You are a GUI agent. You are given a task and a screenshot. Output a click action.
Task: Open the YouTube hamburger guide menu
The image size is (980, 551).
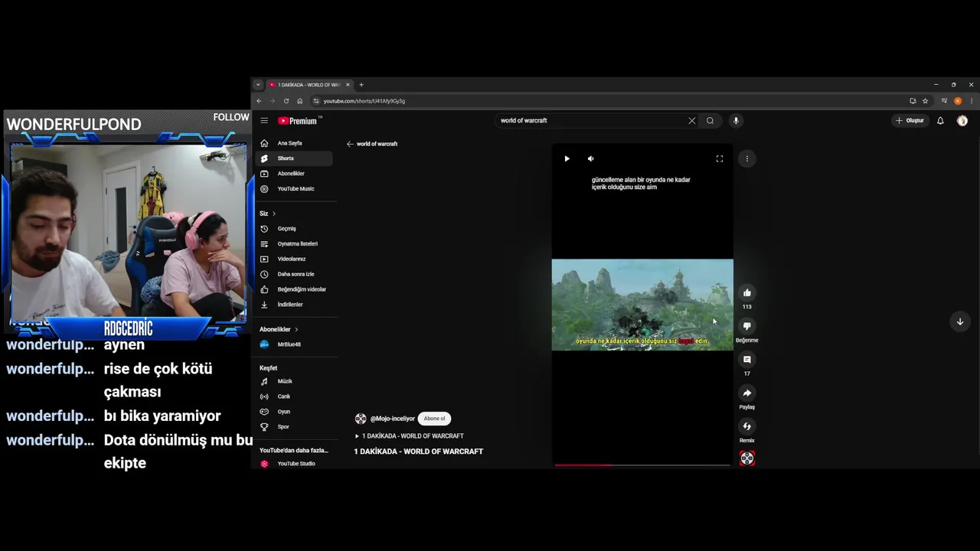[x=263, y=120]
